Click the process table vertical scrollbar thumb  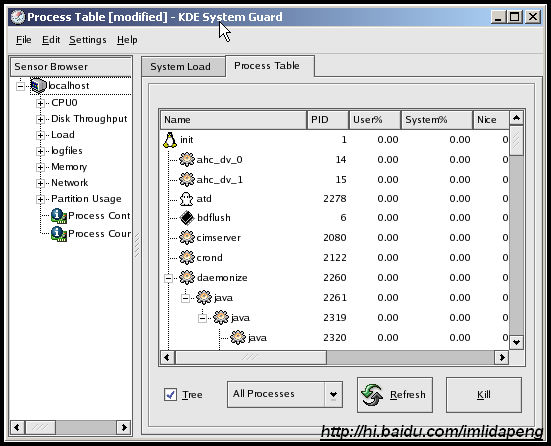[516, 141]
